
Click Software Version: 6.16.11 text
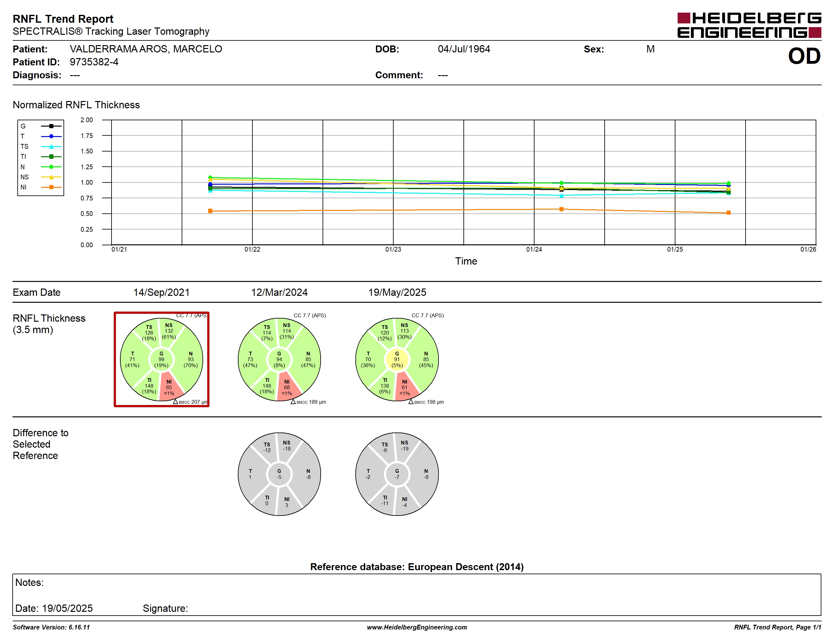[51, 627]
